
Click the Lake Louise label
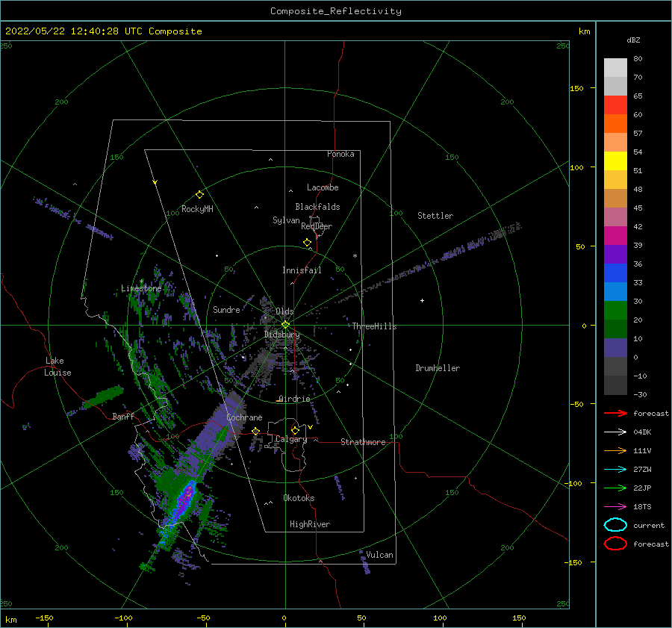[x=57, y=367]
